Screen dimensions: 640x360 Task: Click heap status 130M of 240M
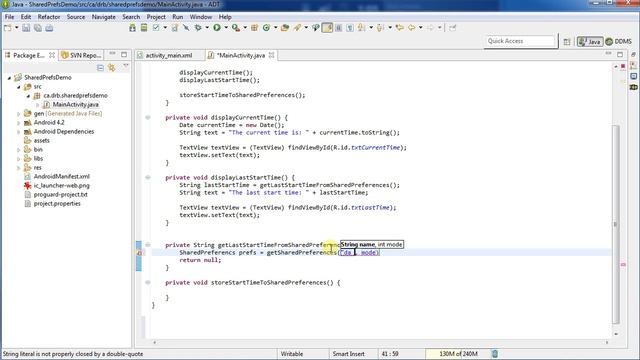(x=458, y=353)
